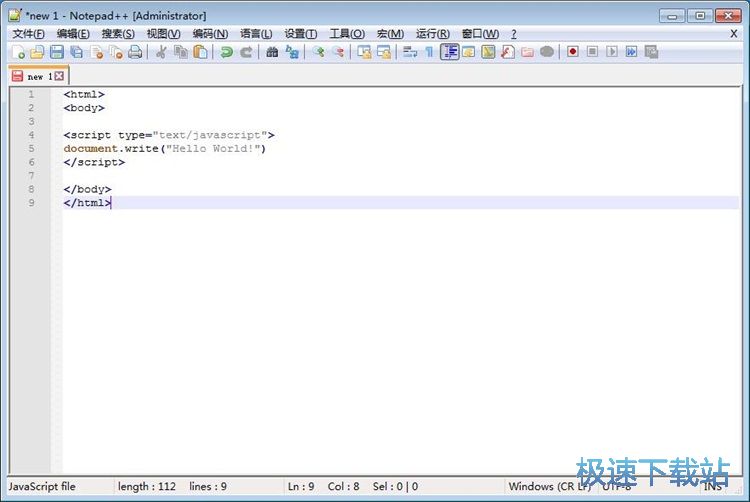Click the Open file folder icon
The width and height of the screenshot is (750, 502).
tap(37, 52)
